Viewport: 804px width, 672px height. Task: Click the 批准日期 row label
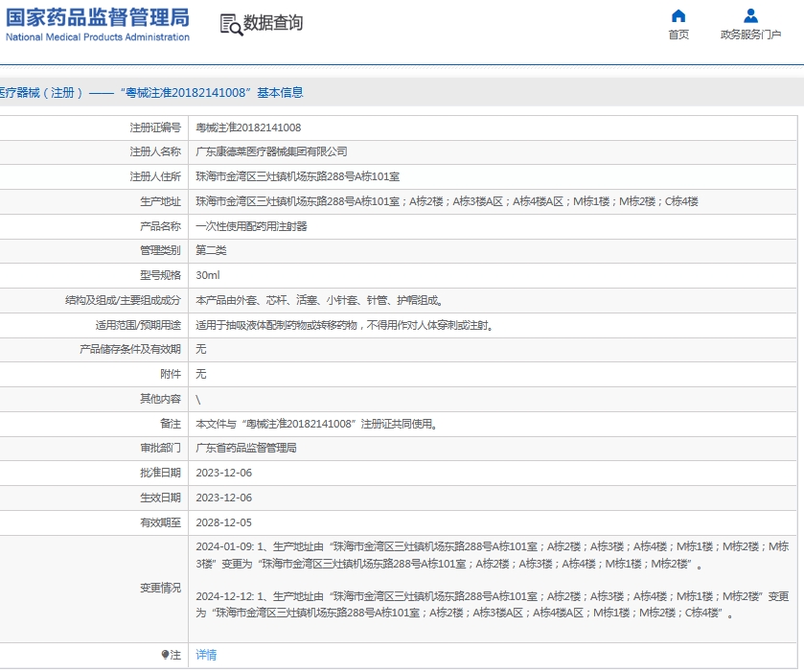160,473
